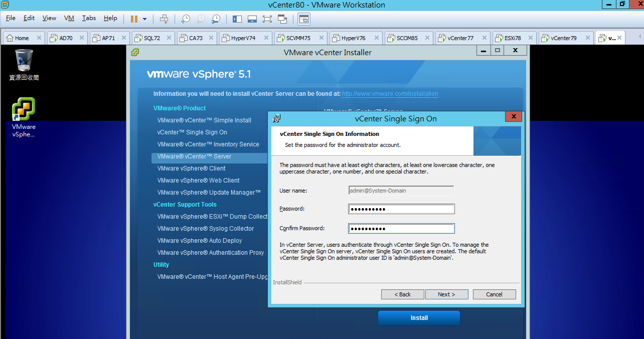Image resolution: width=644 pixels, height=339 pixels.
Task: Click the vCenter Installer window title icon
Action: pyautogui.click(x=134, y=52)
